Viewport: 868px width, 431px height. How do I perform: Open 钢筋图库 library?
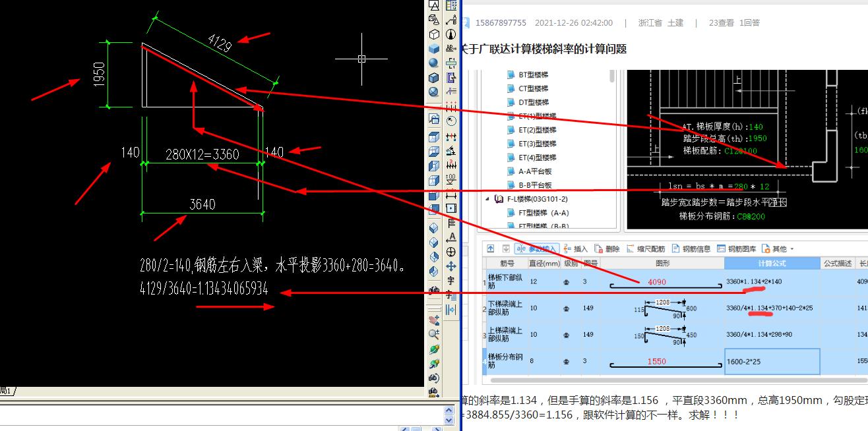pos(736,248)
